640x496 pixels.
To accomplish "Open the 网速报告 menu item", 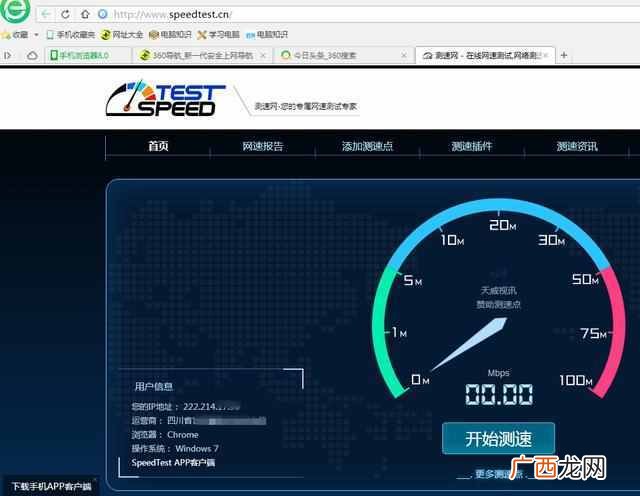I will [263, 146].
